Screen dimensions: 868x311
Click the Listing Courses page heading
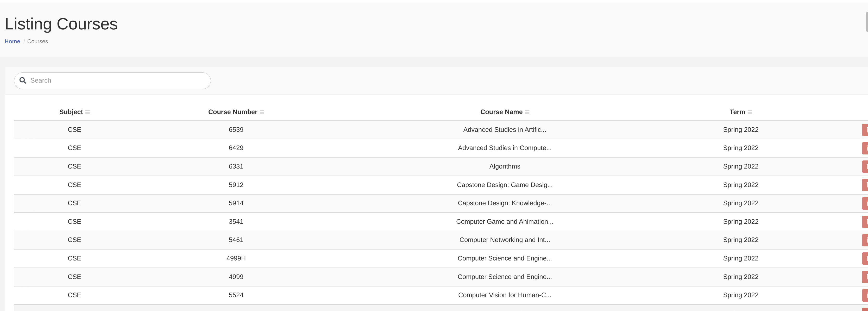(61, 24)
